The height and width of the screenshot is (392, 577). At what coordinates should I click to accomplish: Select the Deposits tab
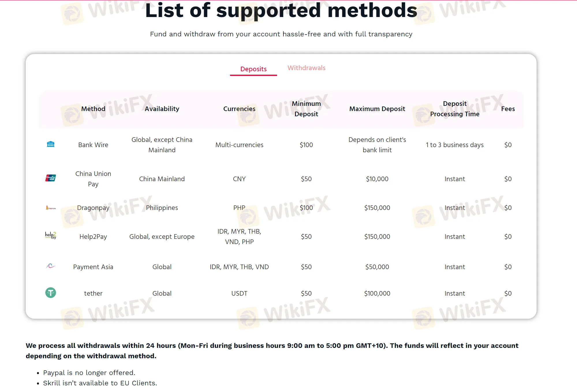(x=253, y=69)
